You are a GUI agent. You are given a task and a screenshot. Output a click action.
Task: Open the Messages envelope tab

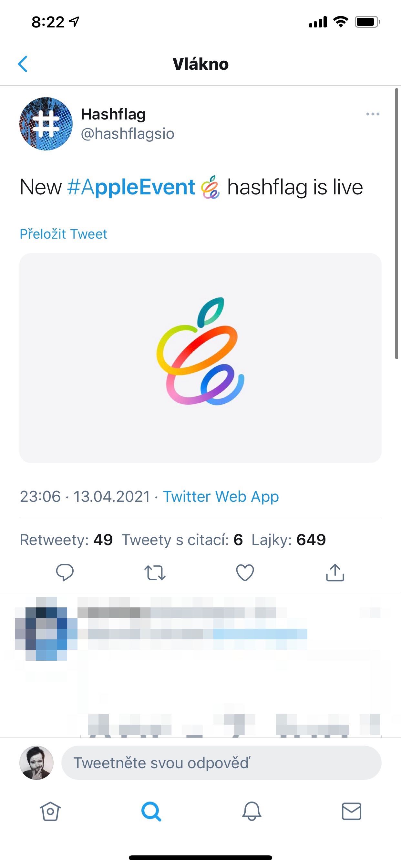click(352, 811)
